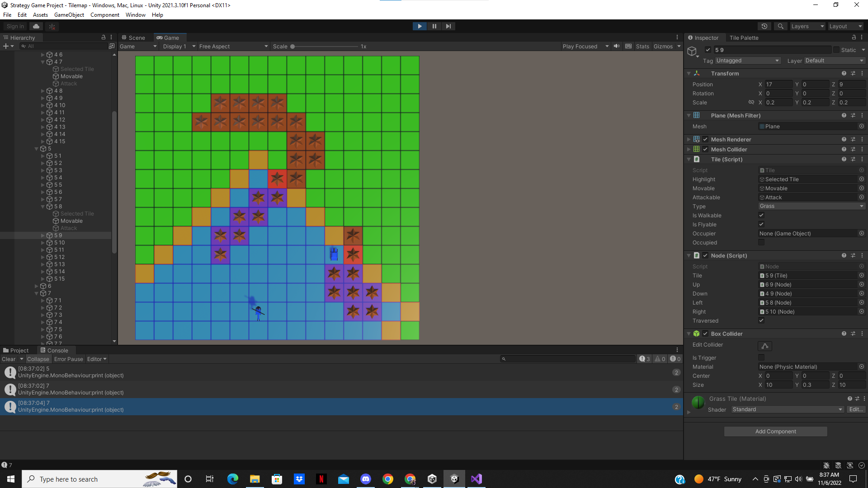
Task: Click the cloud services icon
Action: [36, 26]
